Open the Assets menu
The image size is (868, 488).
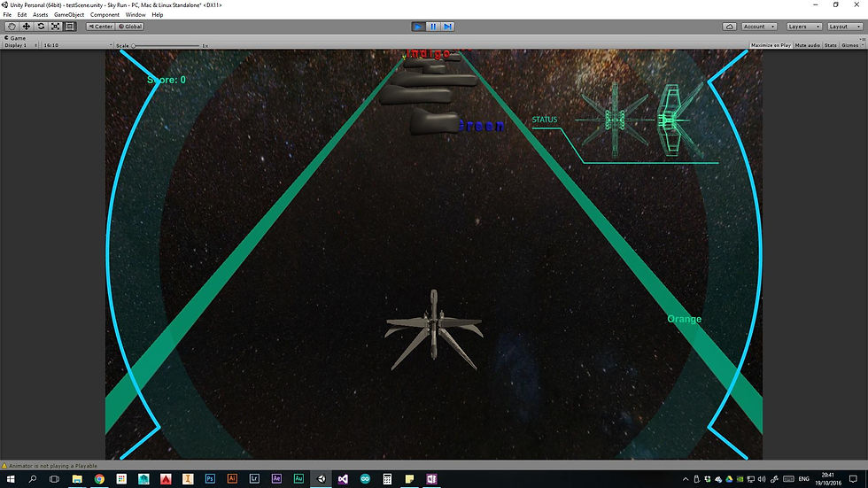pyautogui.click(x=41, y=15)
